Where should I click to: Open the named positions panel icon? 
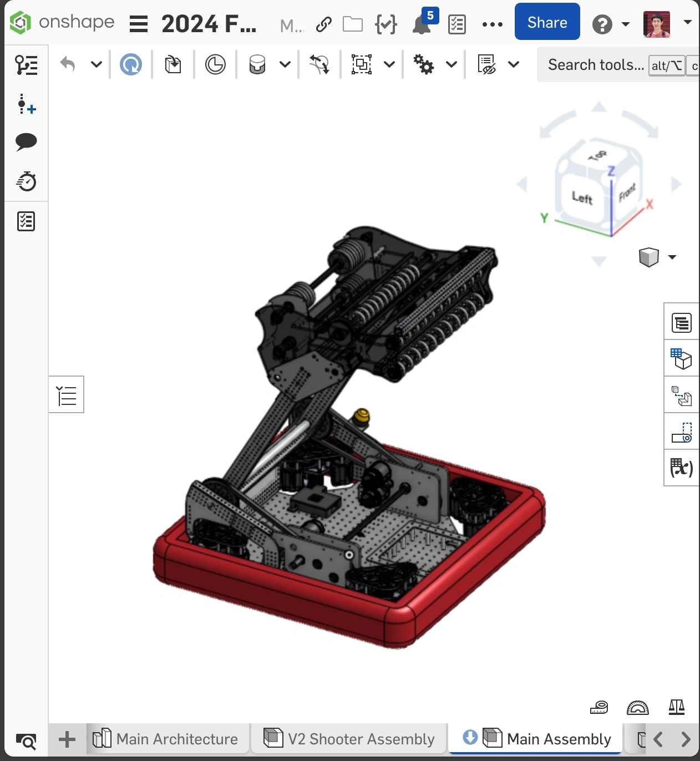pyautogui.click(x=682, y=432)
